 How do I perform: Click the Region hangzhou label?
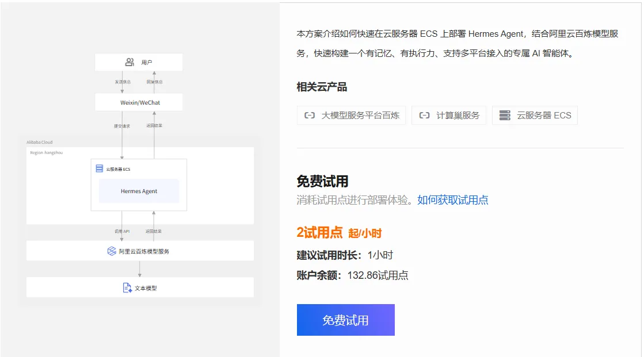coord(45,152)
